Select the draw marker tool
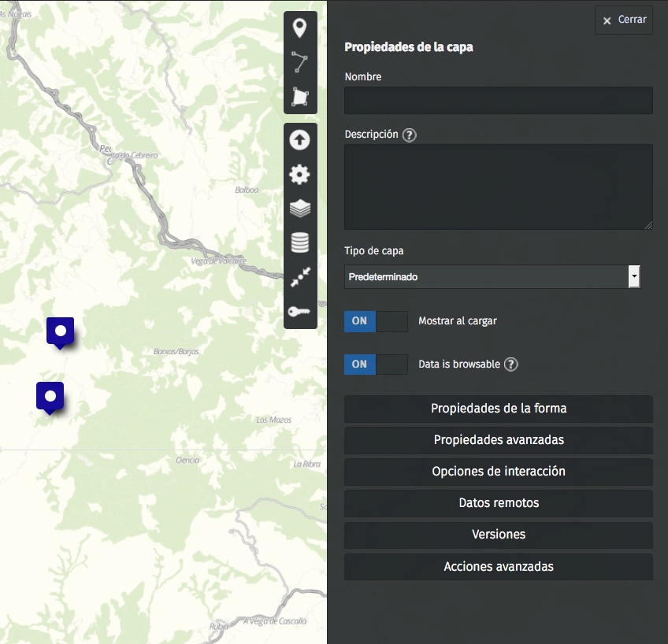The height and width of the screenshot is (644, 668). tap(300, 29)
